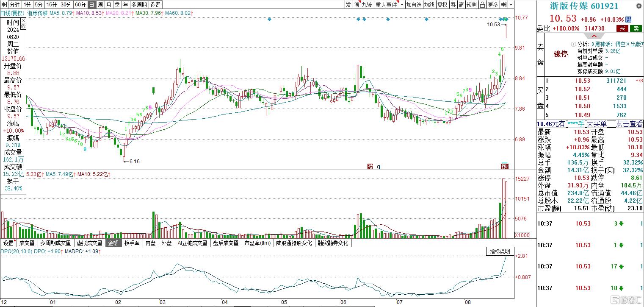Switch to 盘后成交量 tab
The width and height of the screenshot is (644, 307).
[x=226, y=243]
